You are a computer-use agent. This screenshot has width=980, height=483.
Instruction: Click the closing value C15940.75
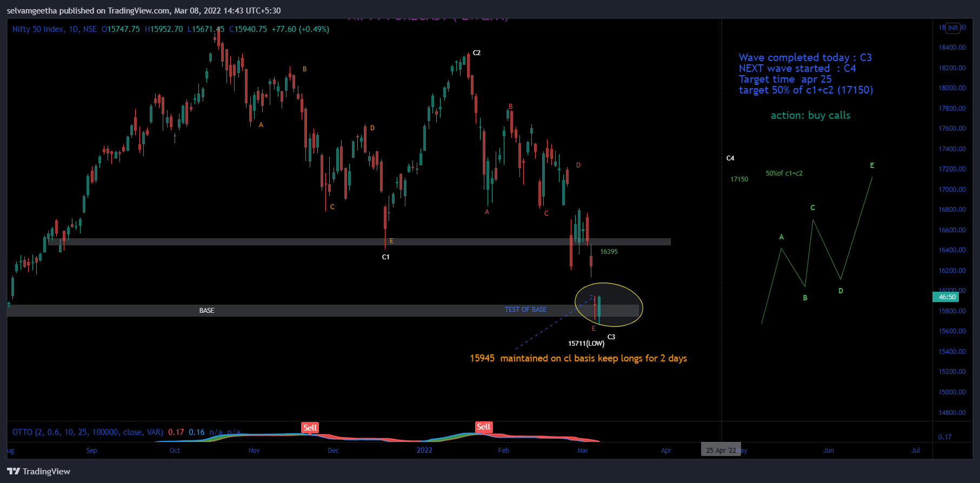[248, 29]
